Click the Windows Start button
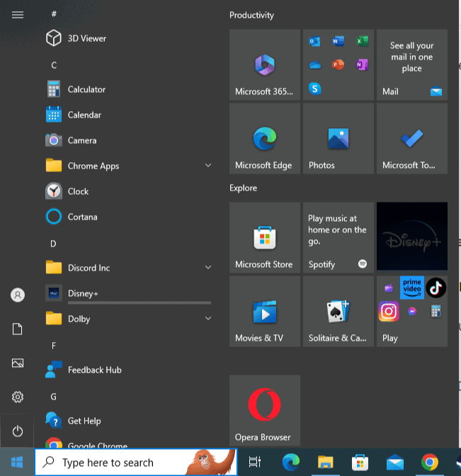The image size is (461, 476). (x=17, y=463)
